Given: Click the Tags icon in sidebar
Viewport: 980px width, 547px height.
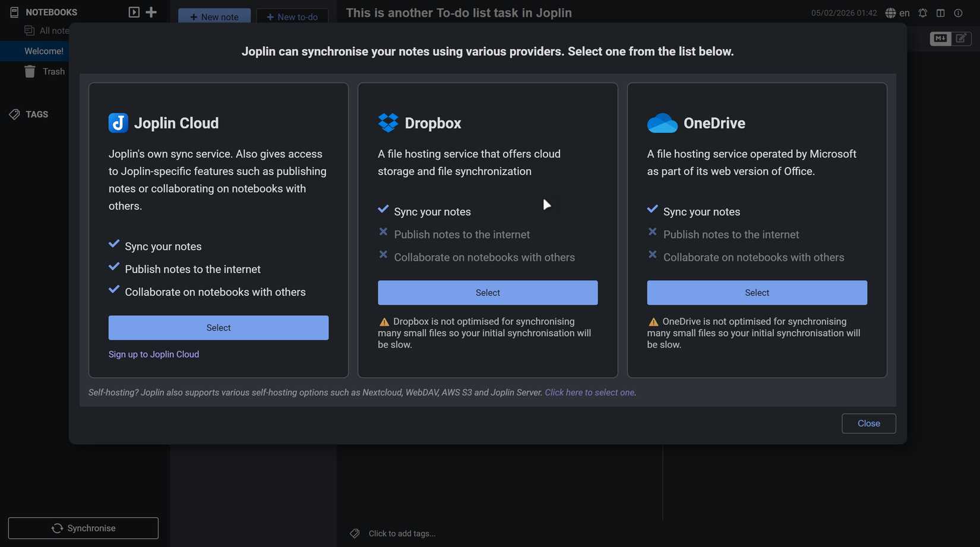Looking at the screenshot, I should pyautogui.click(x=14, y=115).
